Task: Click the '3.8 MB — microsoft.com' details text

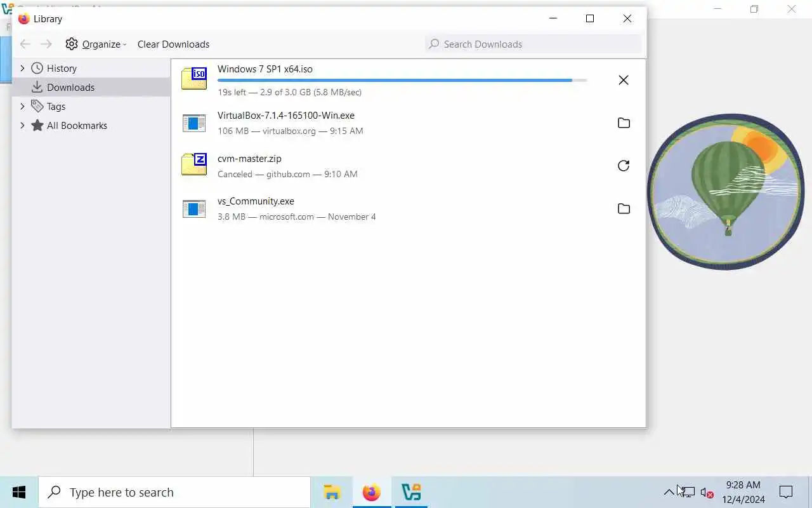Action: coord(297,217)
